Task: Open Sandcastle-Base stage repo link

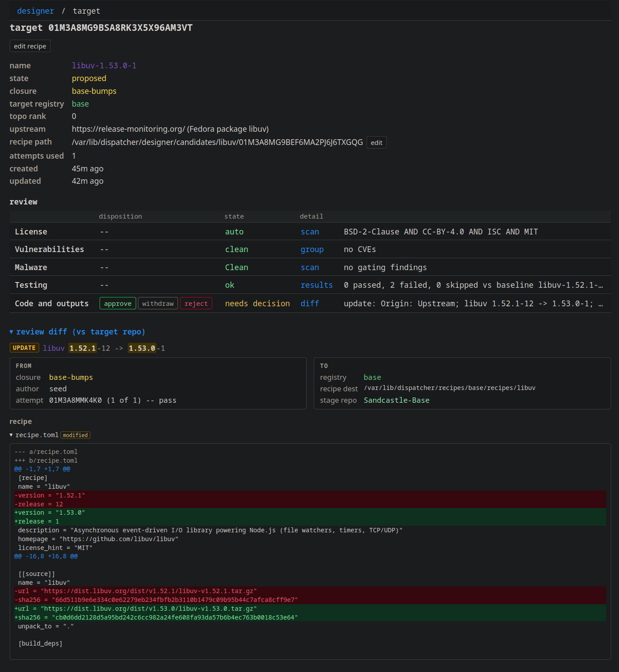Action: coord(397,401)
